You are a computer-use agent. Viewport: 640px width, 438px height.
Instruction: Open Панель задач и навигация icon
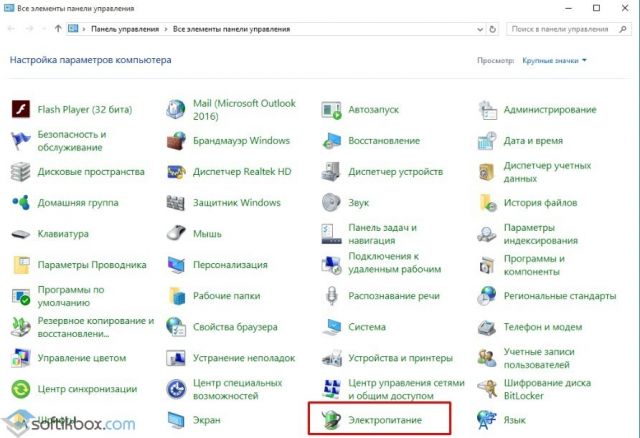[x=331, y=234]
